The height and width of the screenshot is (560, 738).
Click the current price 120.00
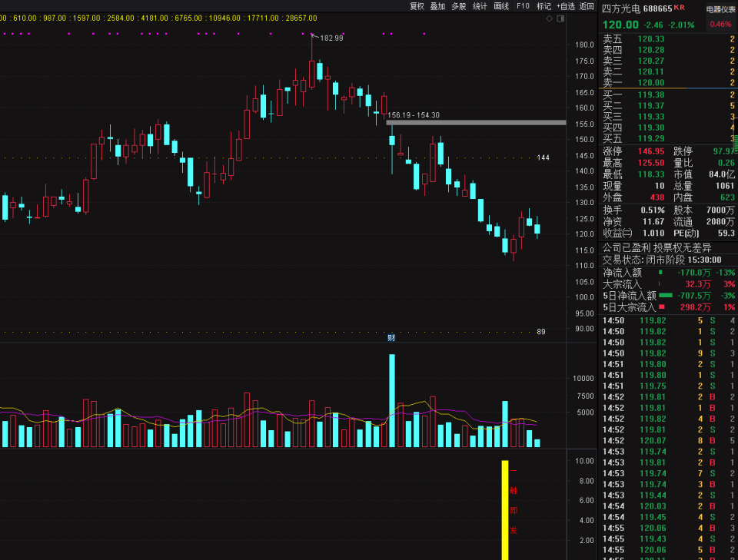click(x=620, y=25)
